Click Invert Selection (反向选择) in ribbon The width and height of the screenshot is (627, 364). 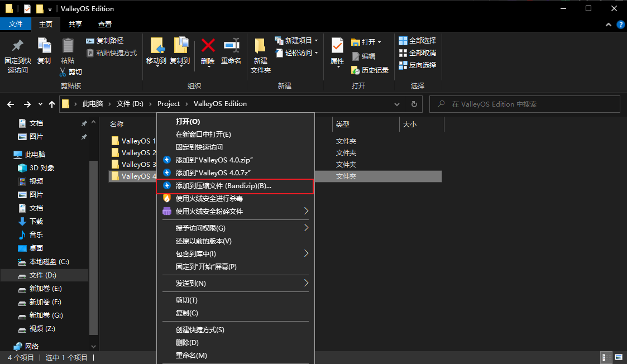[417, 65]
